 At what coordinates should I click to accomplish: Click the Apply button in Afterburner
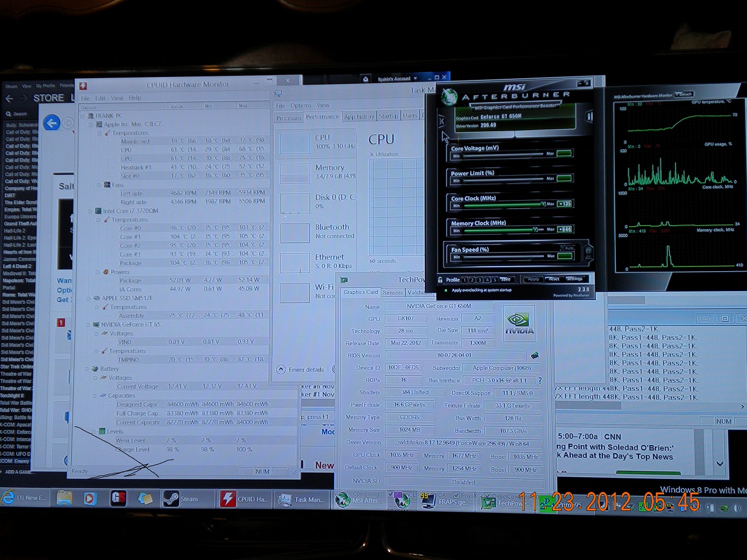click(x=533, y=279)
